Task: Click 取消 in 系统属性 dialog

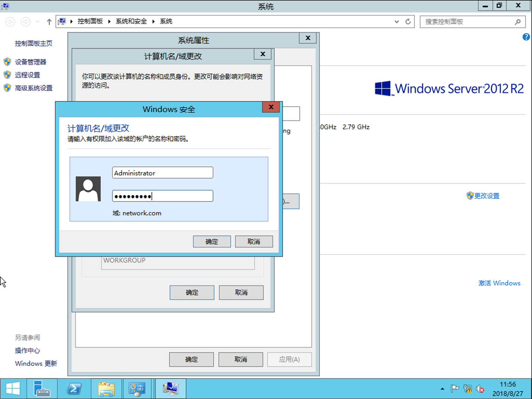Action: point(241,359)
